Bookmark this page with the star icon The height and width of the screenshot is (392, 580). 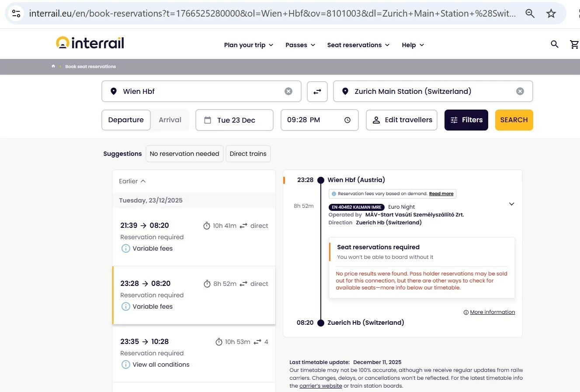pos(551,14)
